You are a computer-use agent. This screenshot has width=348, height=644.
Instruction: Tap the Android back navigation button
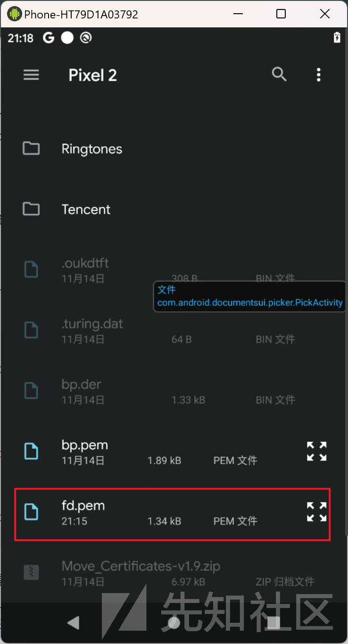coord(73,623)
